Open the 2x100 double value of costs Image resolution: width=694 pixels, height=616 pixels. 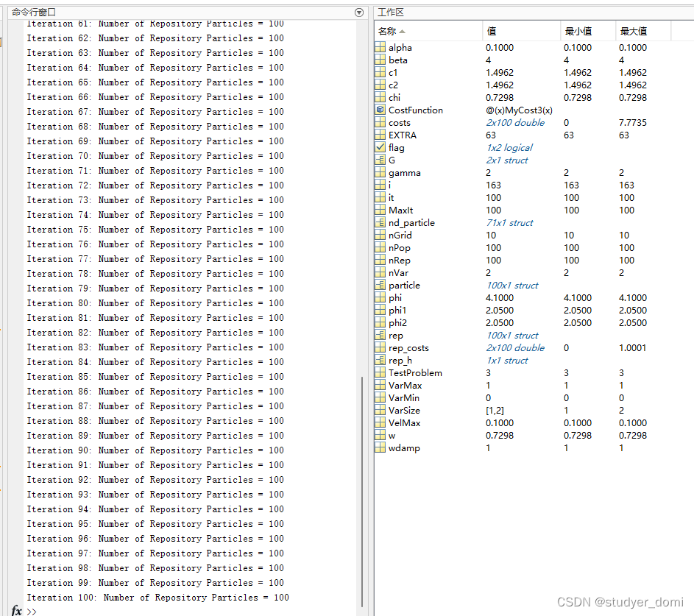(x=515, y=122)
